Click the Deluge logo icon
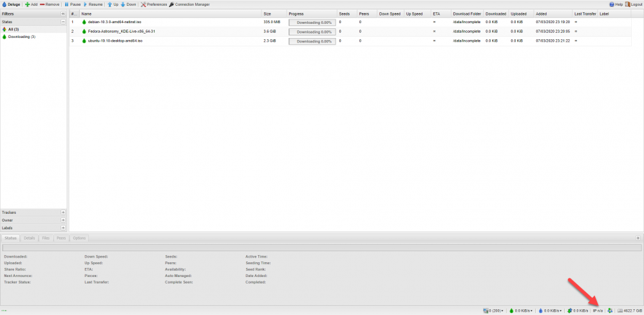Image resolution: width=644 pixels, height=315 pixels. click(5, 5)
